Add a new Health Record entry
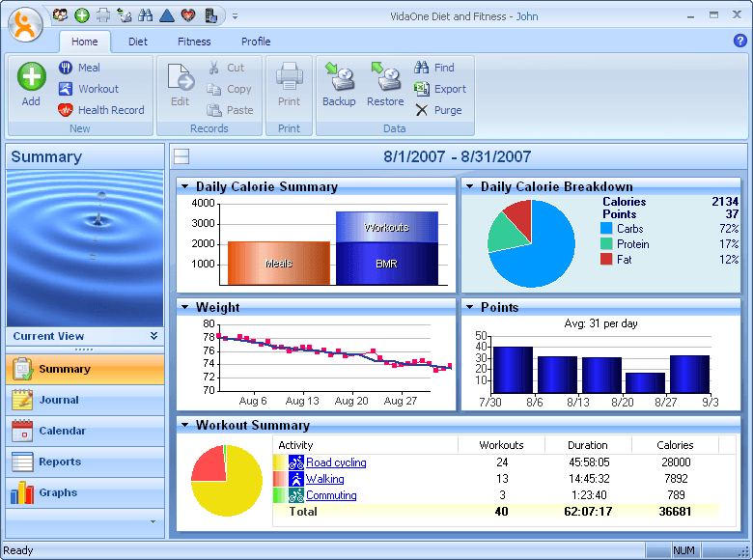Viewport: 753px width, 560px height. point(100,110)
